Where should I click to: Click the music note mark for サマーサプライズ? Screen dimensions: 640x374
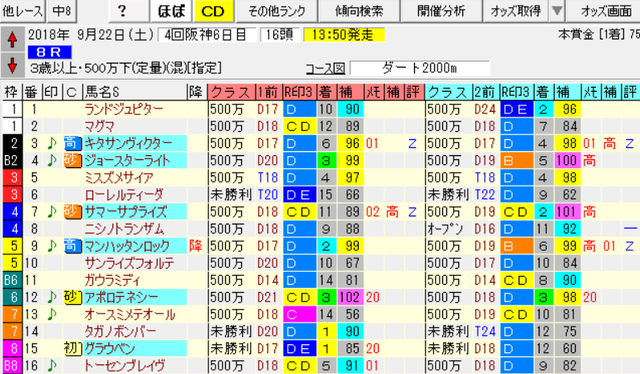pos(52,211)
